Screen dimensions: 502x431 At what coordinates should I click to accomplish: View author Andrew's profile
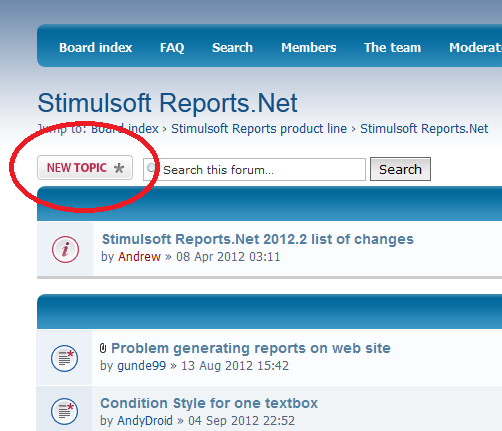point(139,257)
